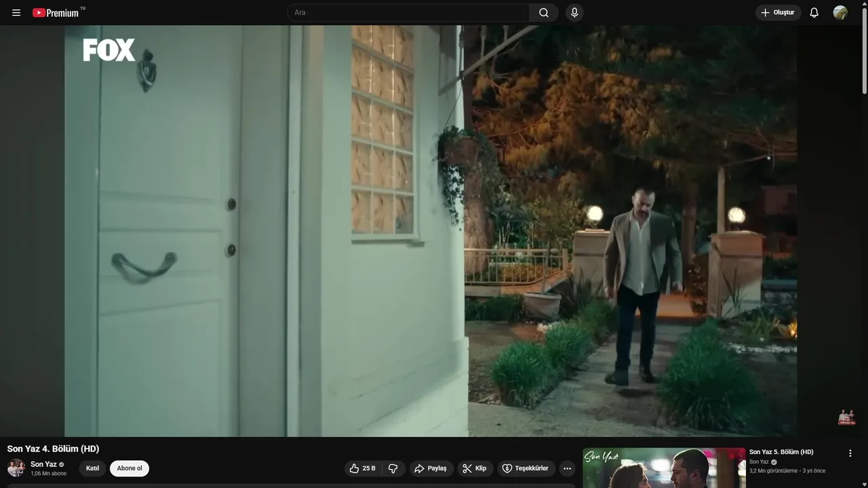
Task: Click the Katıl join button
Action: coord(93,468)
